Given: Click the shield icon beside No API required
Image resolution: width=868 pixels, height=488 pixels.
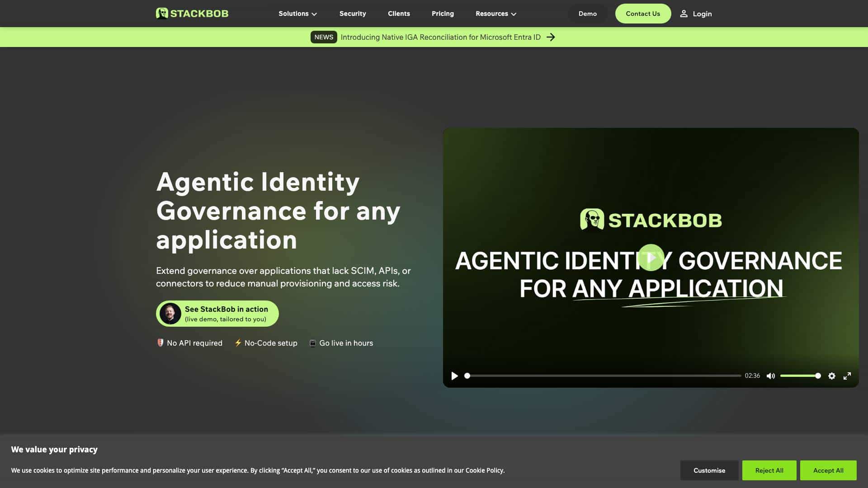Looking at the screenshot, I should [x=160, y=343].
